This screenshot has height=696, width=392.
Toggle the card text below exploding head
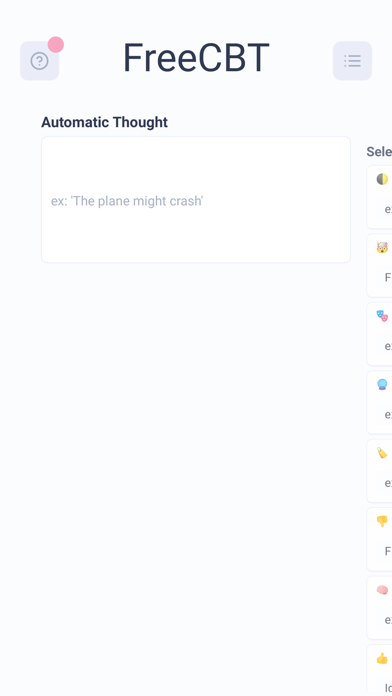pos(388,278)
